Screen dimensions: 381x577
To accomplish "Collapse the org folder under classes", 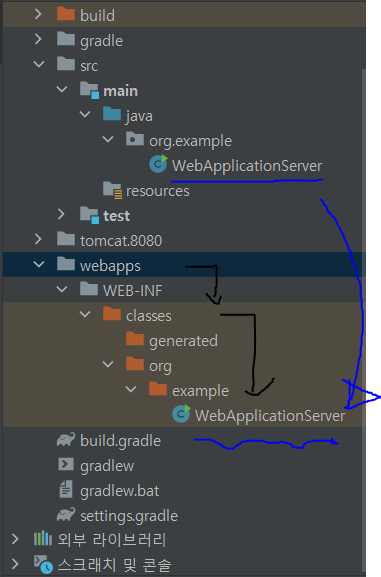I will click(x=108, y=365).
